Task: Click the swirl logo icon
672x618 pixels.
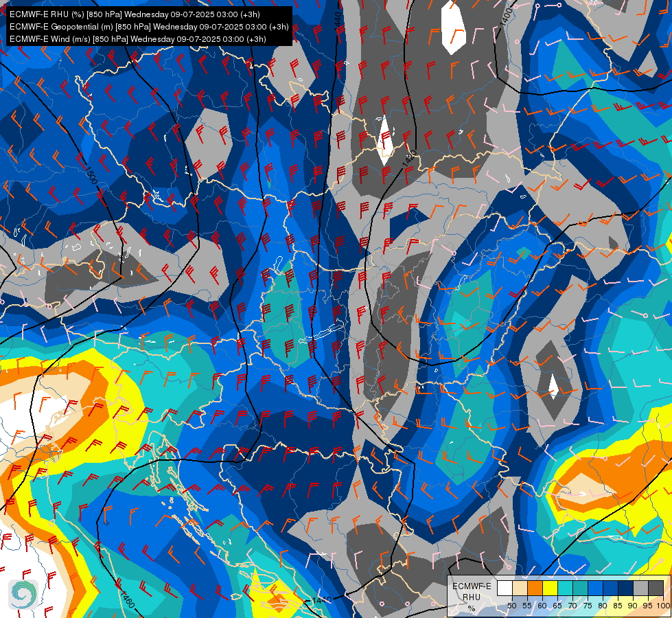Action: coord(23,594)
